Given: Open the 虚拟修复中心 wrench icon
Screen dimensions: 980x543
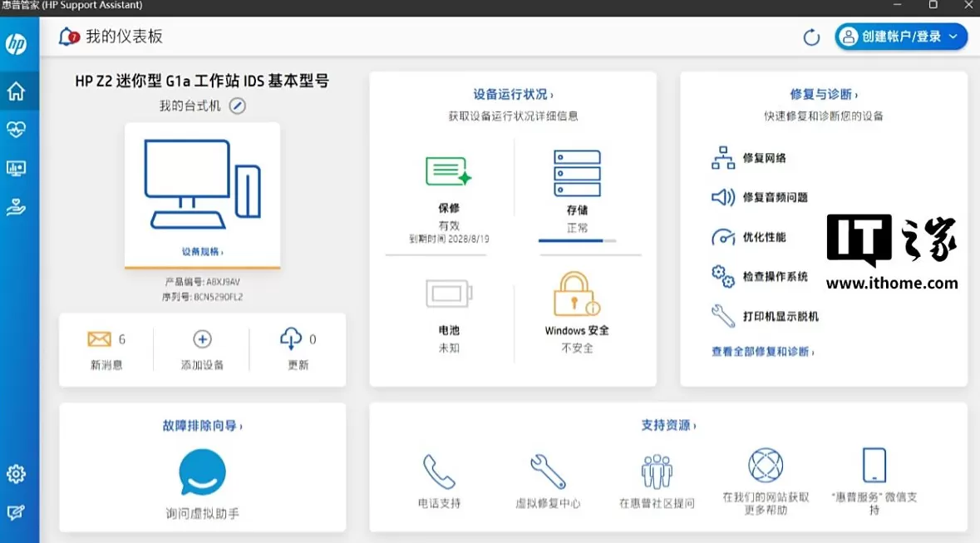Looking at the screenshot, I should tap(548, 471).
